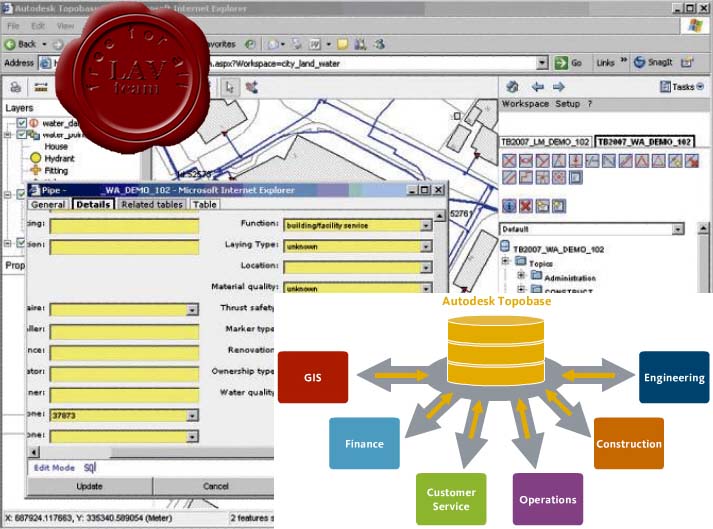Select the blue backslash diagonal line tool
The image size is (713, 529).
click(x=609, y=161)
